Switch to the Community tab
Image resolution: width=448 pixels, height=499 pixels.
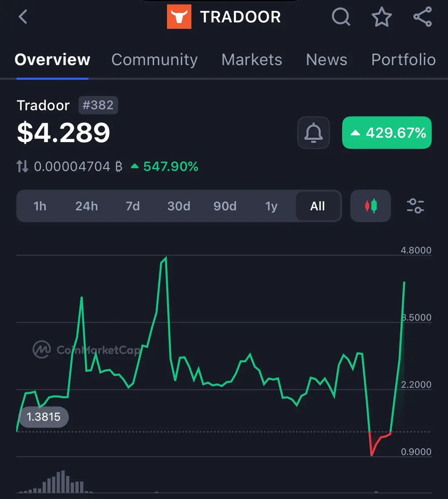tap(154, 60)
